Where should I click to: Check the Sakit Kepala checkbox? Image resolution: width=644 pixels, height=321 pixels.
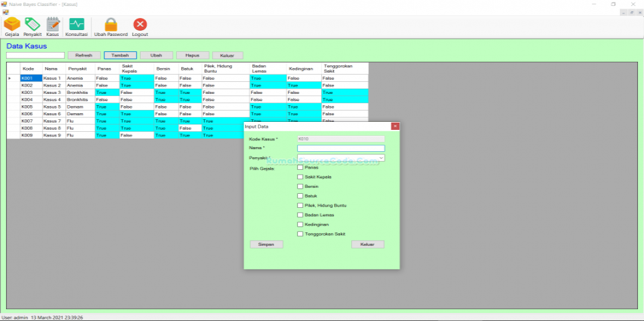300,176
